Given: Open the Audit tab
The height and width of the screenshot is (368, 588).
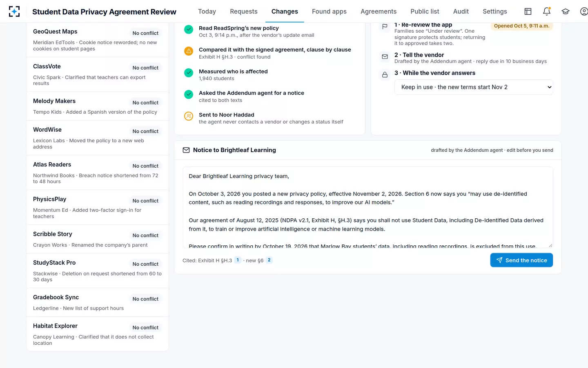Looking at the screenshot, I should coord(461,11).
